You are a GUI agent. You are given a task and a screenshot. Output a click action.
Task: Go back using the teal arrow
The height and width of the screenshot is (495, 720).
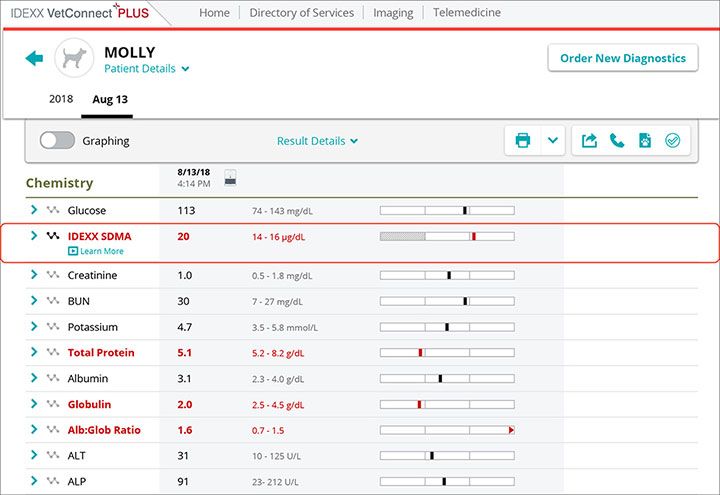[34, 58]
